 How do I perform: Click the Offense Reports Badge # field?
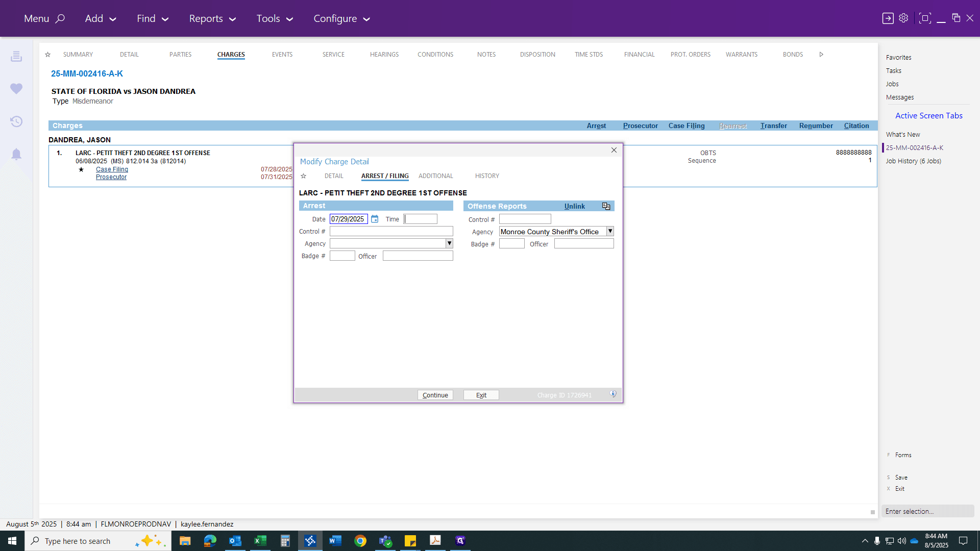511,244
